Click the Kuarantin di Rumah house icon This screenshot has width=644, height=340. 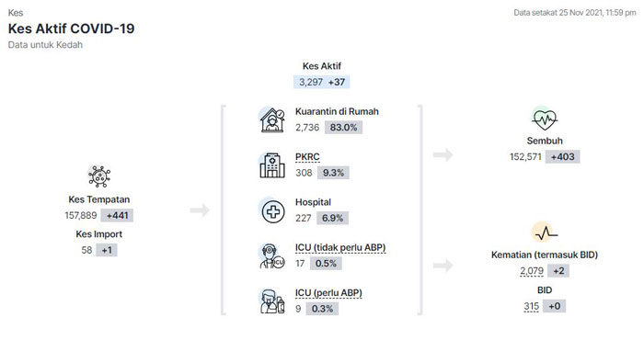coord(272,119)
